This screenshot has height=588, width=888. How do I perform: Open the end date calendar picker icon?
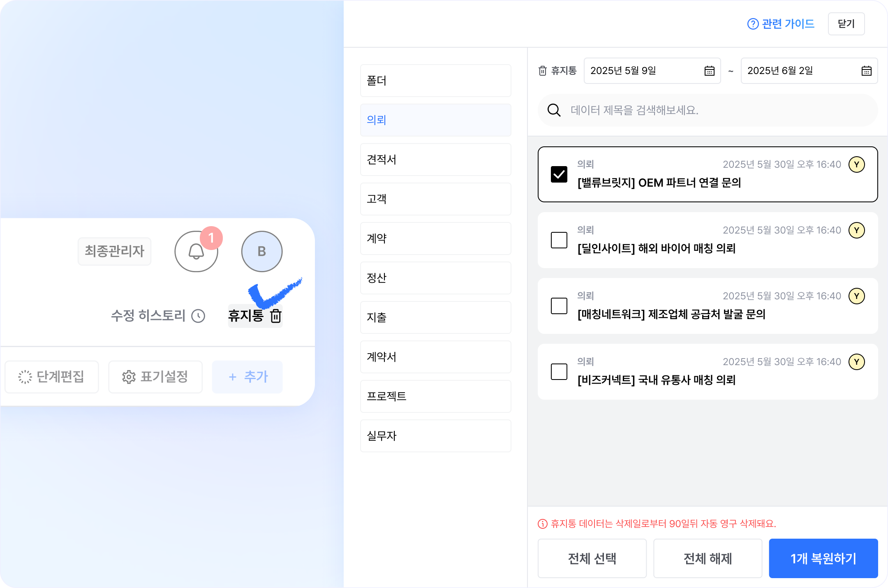tap(867, 71)
